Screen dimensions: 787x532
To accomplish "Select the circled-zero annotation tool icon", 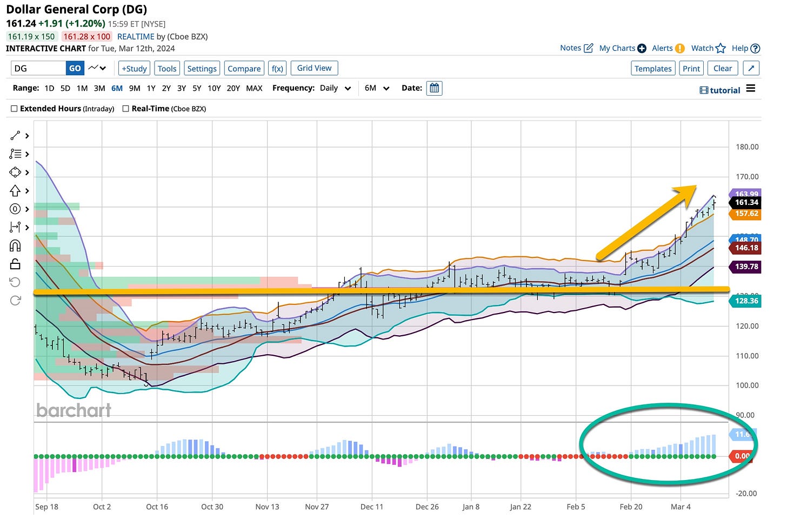I will [15, 209].
